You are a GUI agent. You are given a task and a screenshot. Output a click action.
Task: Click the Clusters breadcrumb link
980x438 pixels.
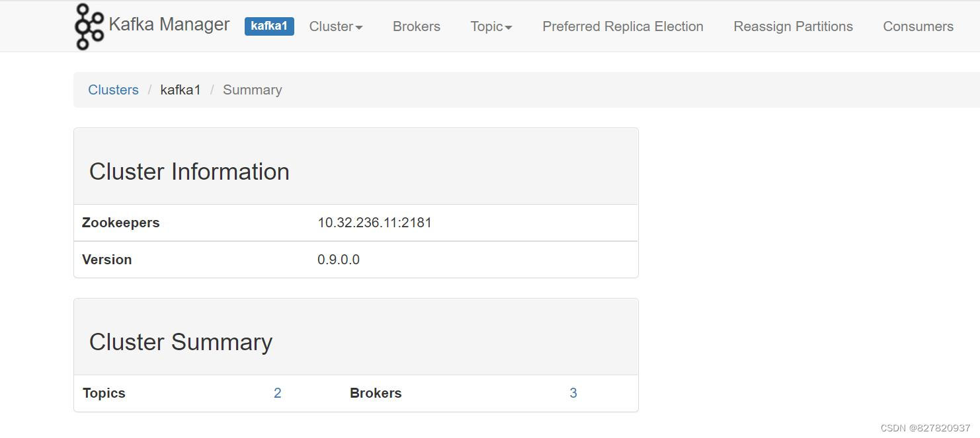point(113,90)
